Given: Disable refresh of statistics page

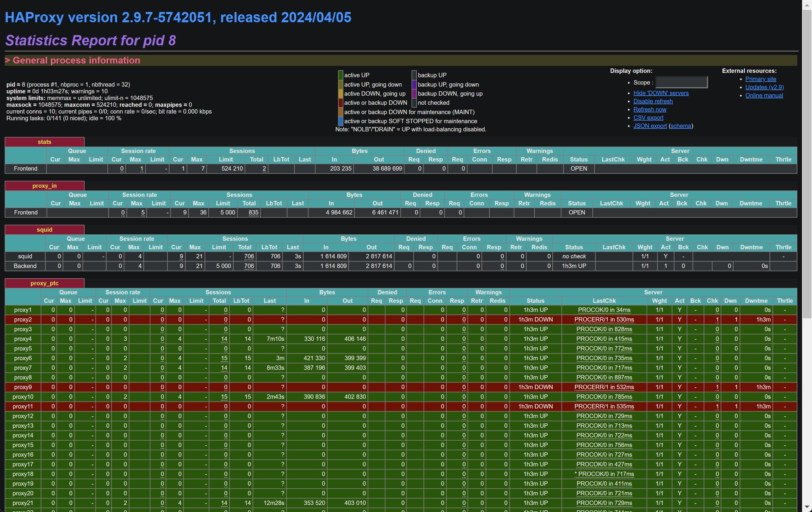Looking at the screenshot, I should point(652,101).
